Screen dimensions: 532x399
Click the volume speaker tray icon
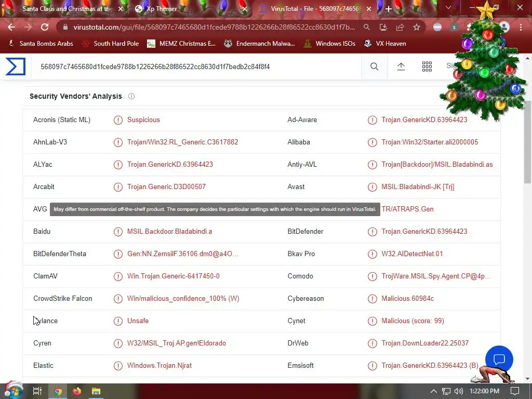tap(458, 391)
